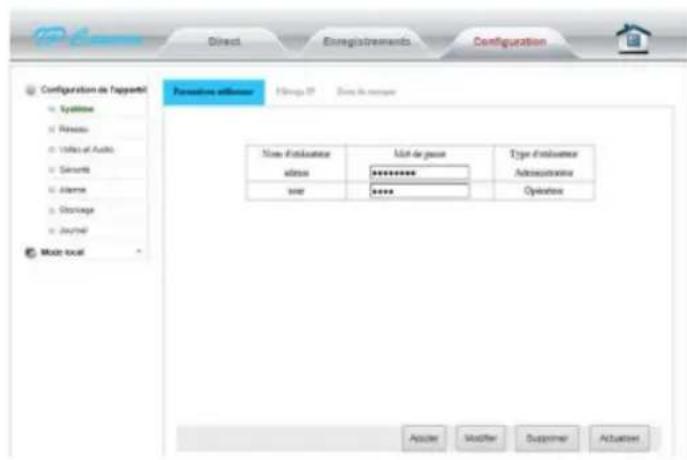Click the home icon in the header
This screenshot has width=687, height=460.
(x=633, y=39)
